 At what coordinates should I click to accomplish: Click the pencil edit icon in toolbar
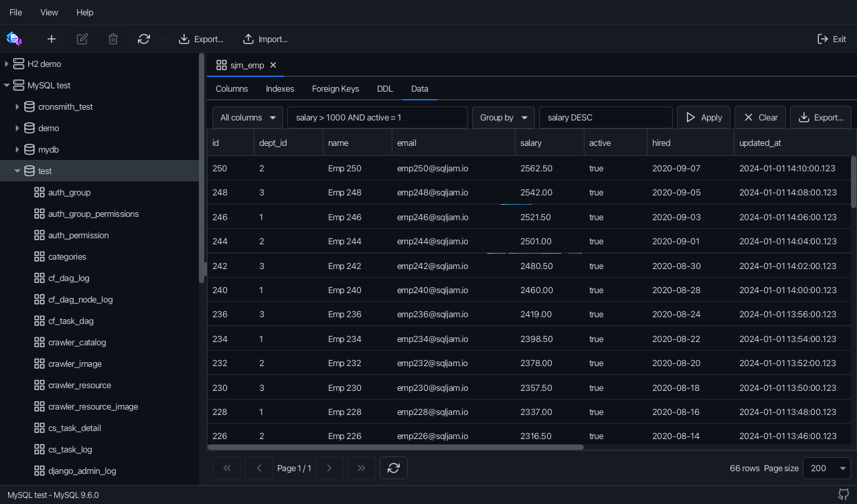coord(82,39)
